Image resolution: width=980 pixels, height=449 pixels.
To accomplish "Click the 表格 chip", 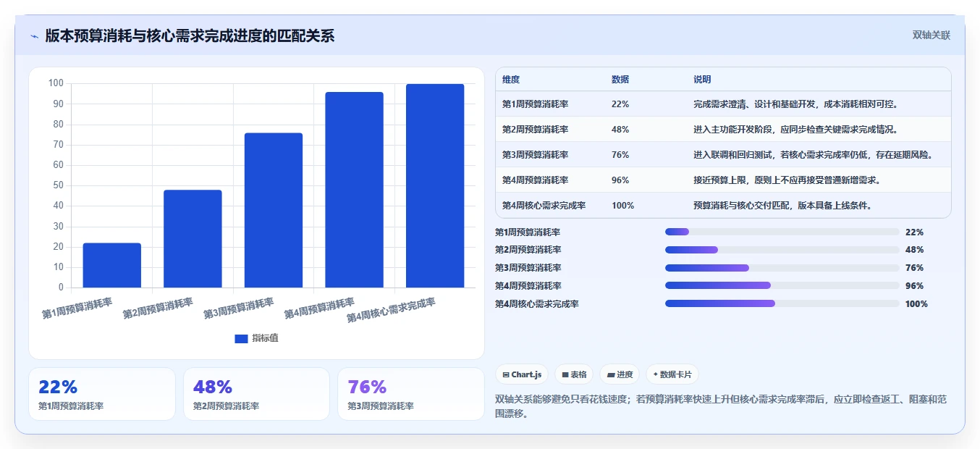I will coord(574,374).
